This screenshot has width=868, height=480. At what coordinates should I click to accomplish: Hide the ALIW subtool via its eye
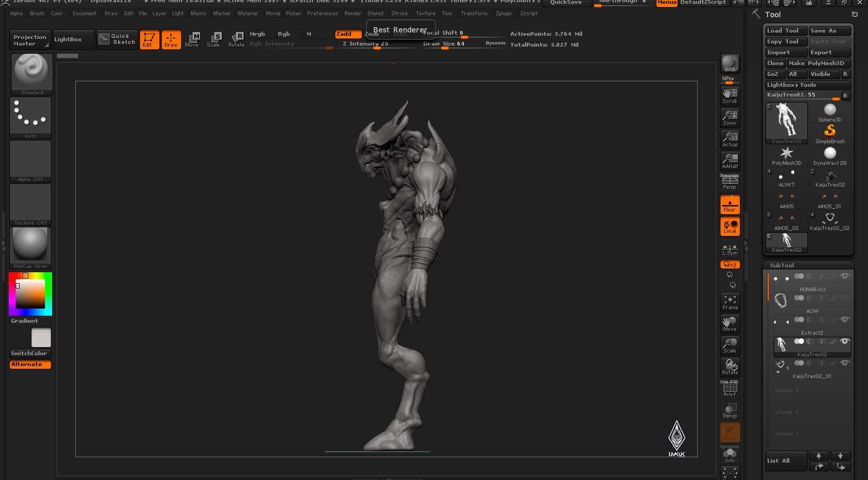tap(844, 298)
